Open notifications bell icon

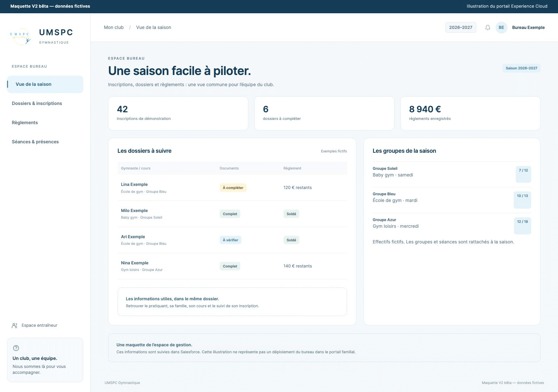488,28
